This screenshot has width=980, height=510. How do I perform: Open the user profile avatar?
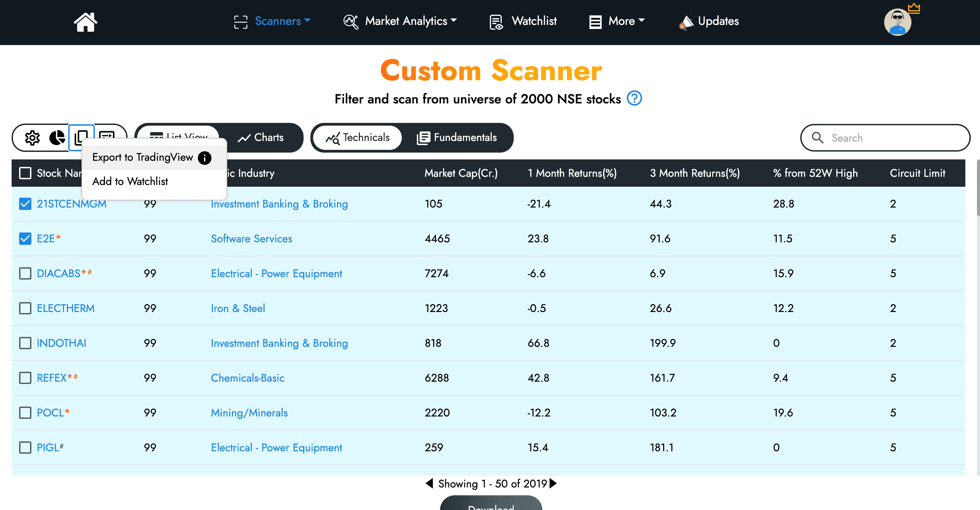tap(897, 22)
